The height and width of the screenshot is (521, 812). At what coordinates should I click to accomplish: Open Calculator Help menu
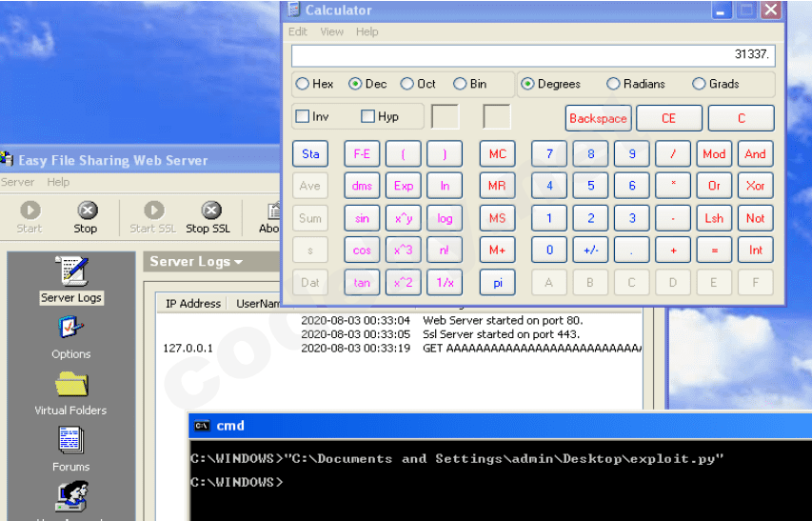[366, 31]
